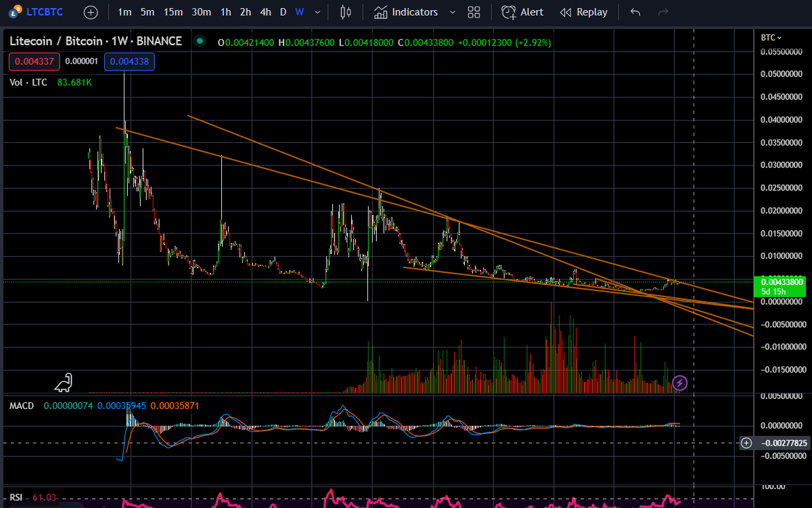Open the BTC currency dropdown on price axis
The width and height of the screenshot is (812, 508).
point(771,37)
